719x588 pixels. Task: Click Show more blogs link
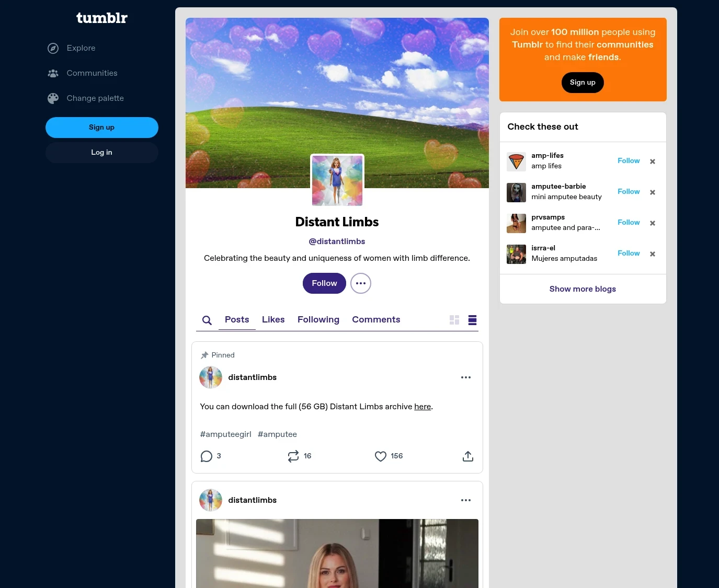pos(583,289)
